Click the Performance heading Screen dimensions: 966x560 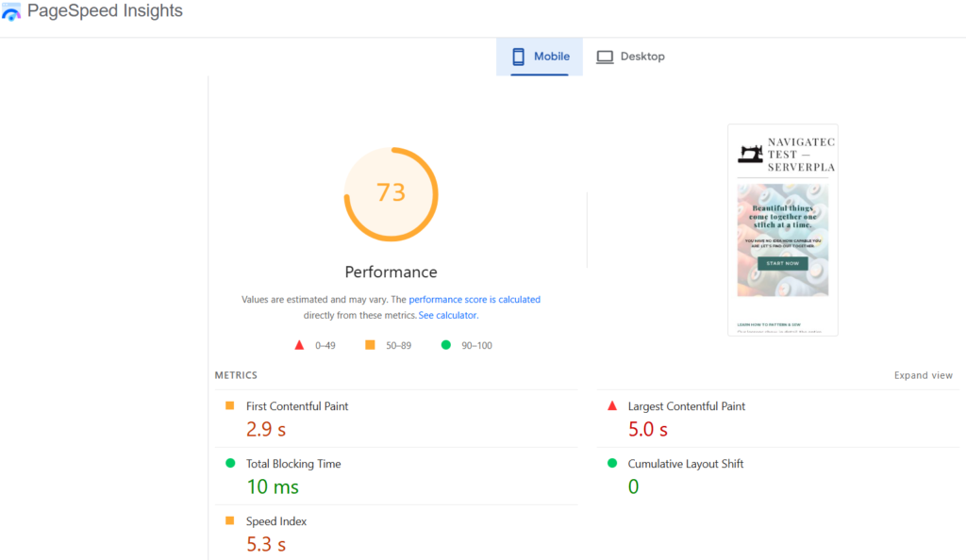point(391,272)
